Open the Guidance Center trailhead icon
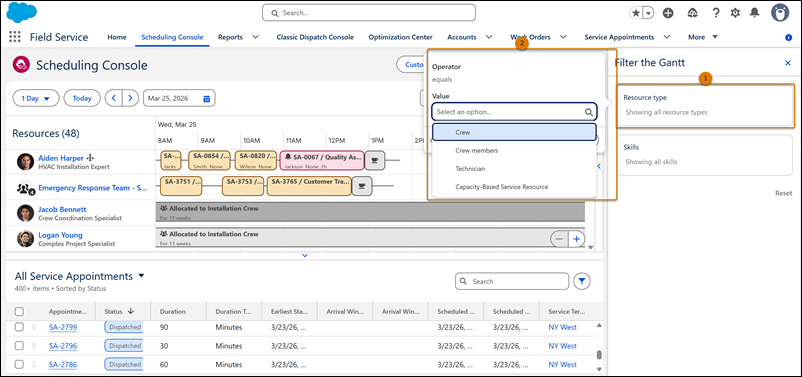 pos(693,13)
